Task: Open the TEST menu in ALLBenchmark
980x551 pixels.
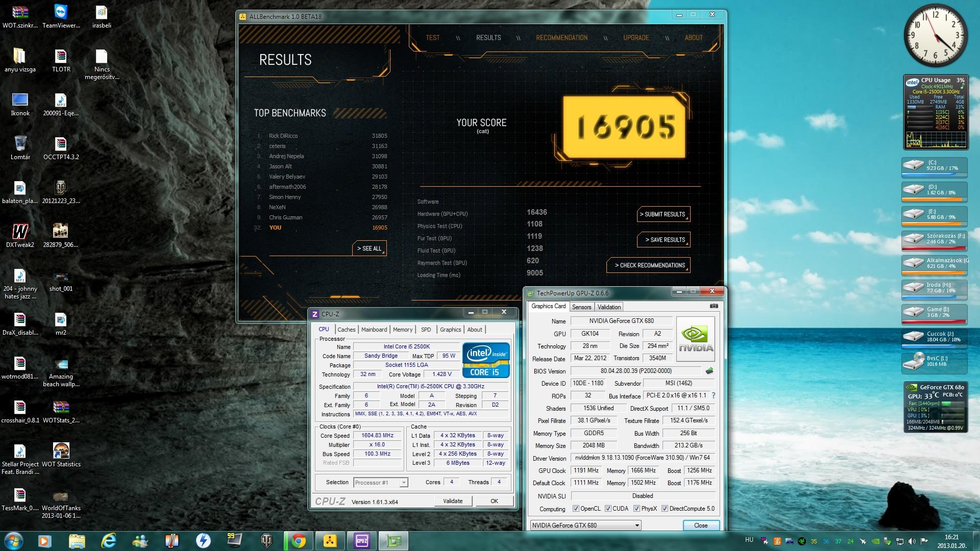Action: pyautogui.click(x=433, y=38)
